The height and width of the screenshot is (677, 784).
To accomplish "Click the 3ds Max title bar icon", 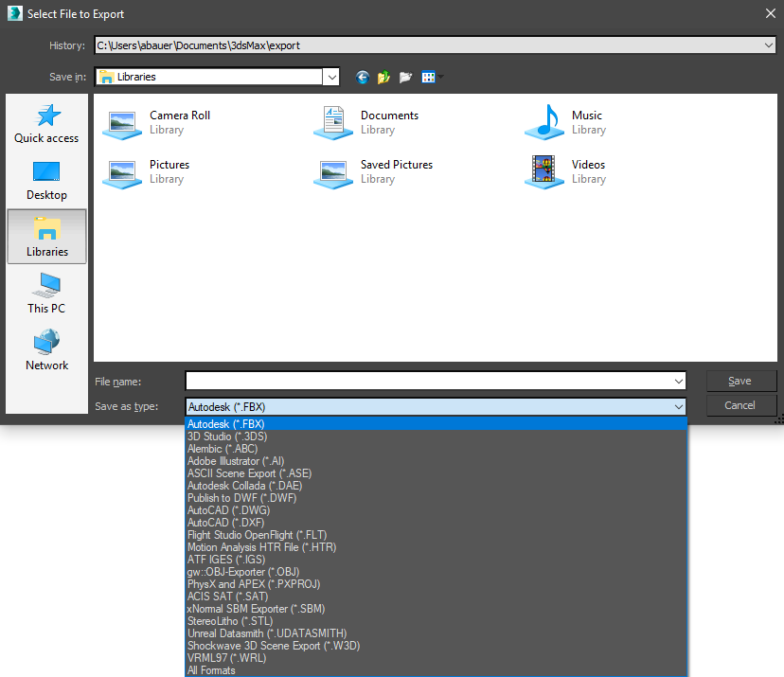I will [x=14, y=13].
